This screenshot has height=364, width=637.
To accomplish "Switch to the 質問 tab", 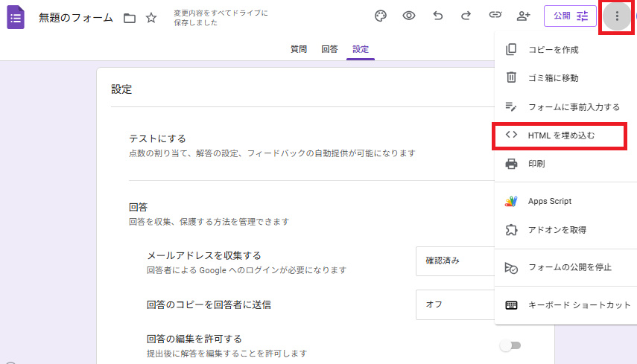I will coord(298,49).
